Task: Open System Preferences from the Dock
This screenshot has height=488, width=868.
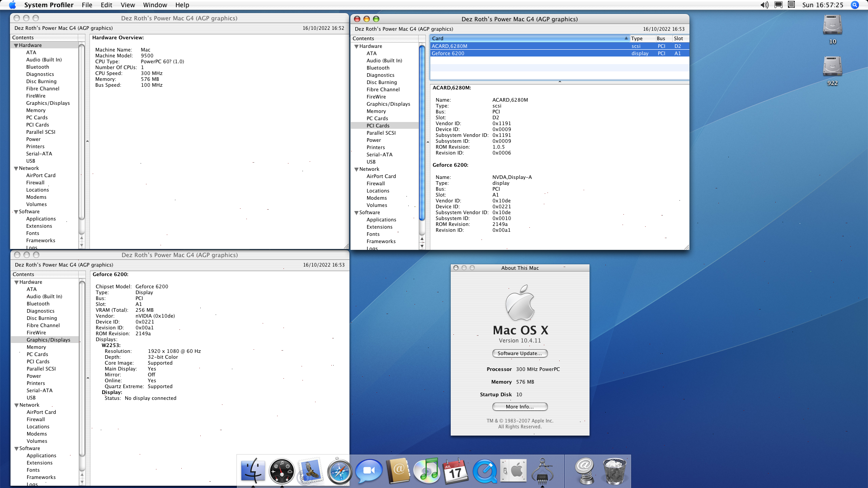Action: tap(514, 471)
